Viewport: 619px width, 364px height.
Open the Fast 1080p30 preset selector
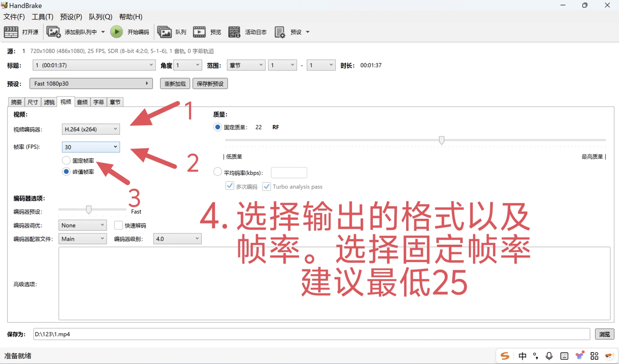[91, 84]
